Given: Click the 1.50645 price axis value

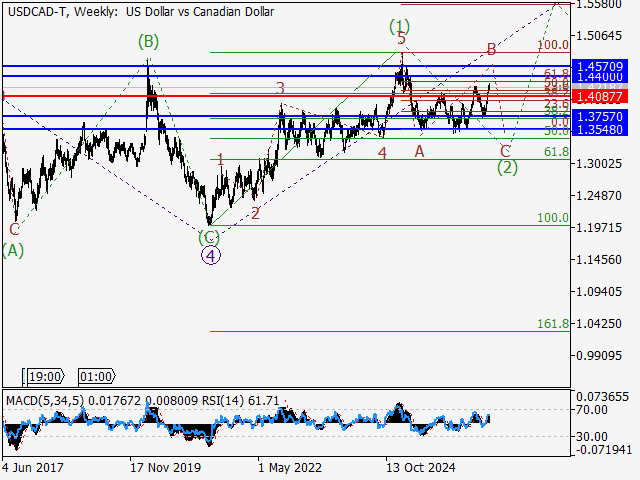Looking at the screenshot, I should pyautogui.click(x=599, y=36).
